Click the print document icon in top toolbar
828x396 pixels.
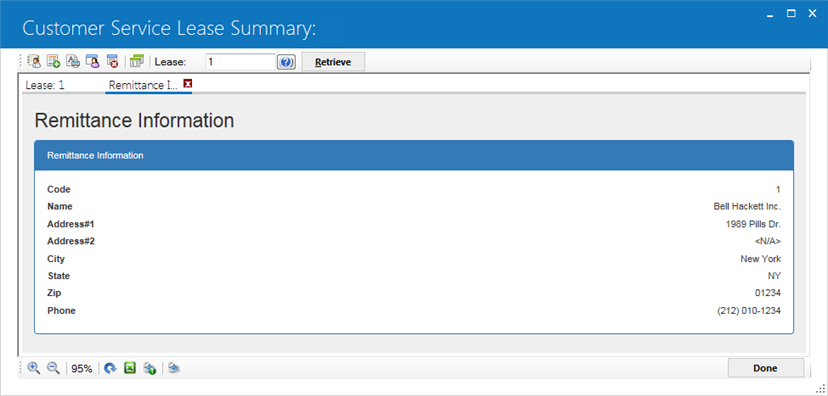(73, 61)
